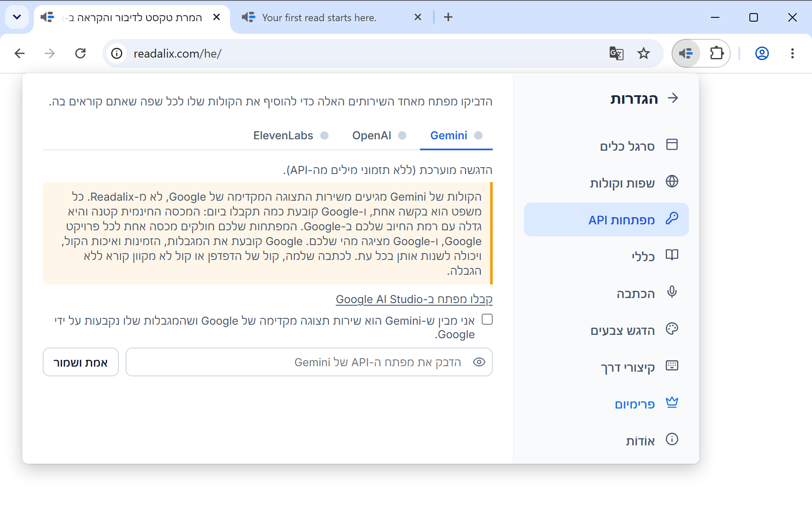View site information for readalix.com
This screenshot has height=508, width=812.
[117, 53]
